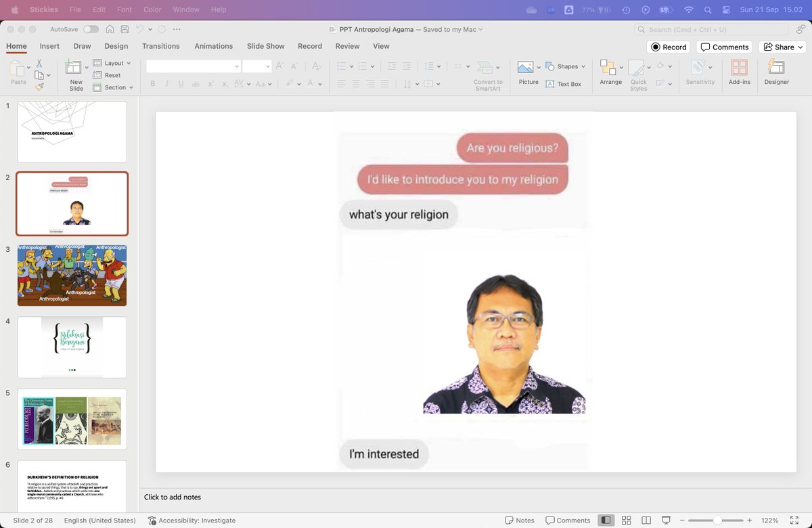Open the font size combo box
The image size is (812, 528).
coord(257,66)
